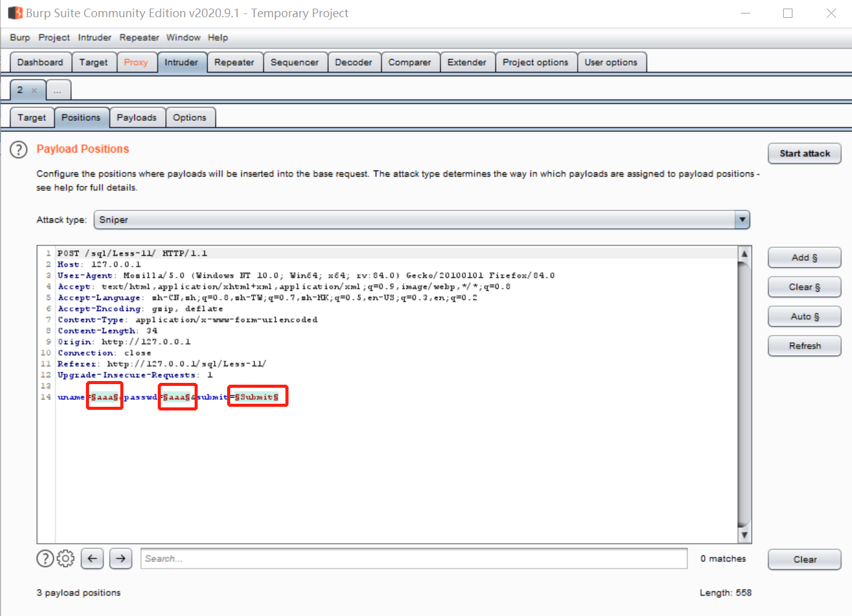Open the Intruder Target sub-tab

[x=32, y=117]
